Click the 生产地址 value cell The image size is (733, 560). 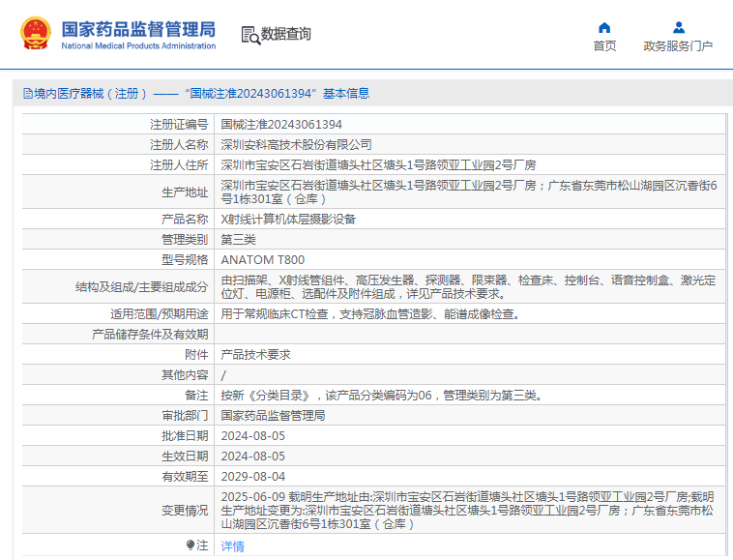pyautogui.click(x=469, y=192)
